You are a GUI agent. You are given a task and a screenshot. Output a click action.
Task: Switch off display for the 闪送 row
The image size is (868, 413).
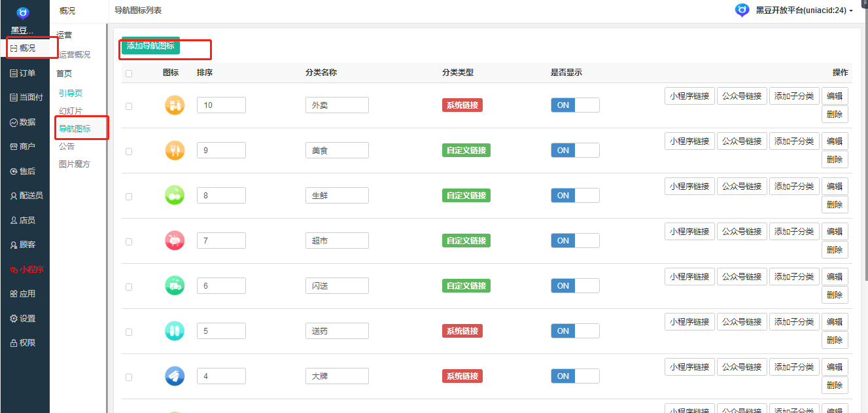(575, 285)
